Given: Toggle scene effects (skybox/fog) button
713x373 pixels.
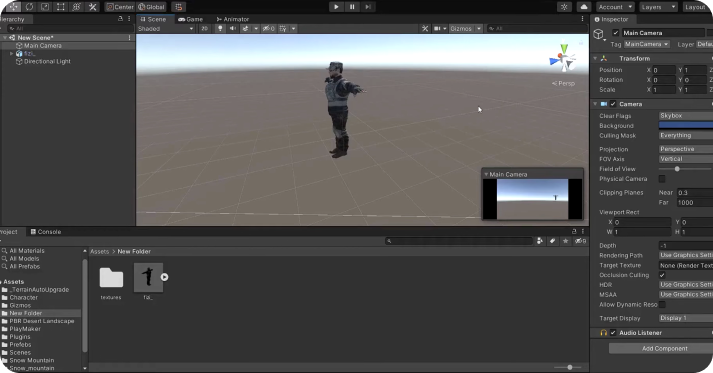Looking at the screenshot, I should click(x=246, y=28).
